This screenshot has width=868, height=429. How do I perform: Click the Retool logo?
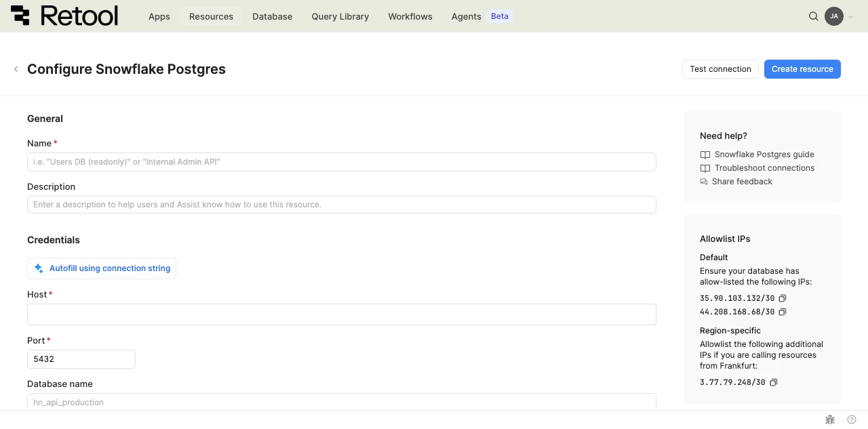[64, 16]
